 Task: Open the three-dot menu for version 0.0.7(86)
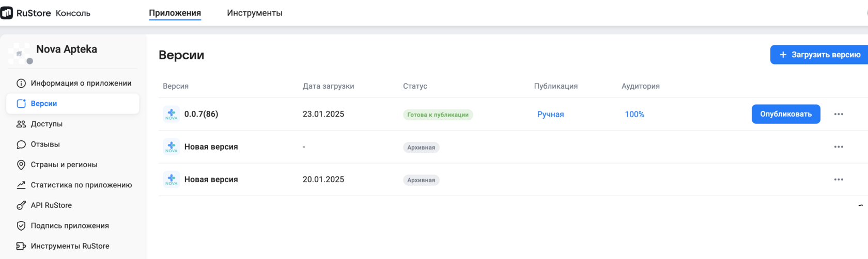tap(839, 114)
